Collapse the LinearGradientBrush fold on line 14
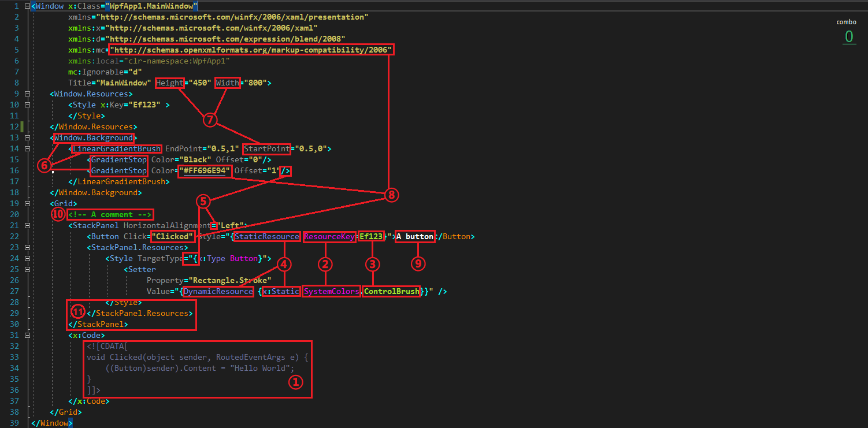Viewport: 868px width, 428px height. pyautogui.click(x=27, y=148)
